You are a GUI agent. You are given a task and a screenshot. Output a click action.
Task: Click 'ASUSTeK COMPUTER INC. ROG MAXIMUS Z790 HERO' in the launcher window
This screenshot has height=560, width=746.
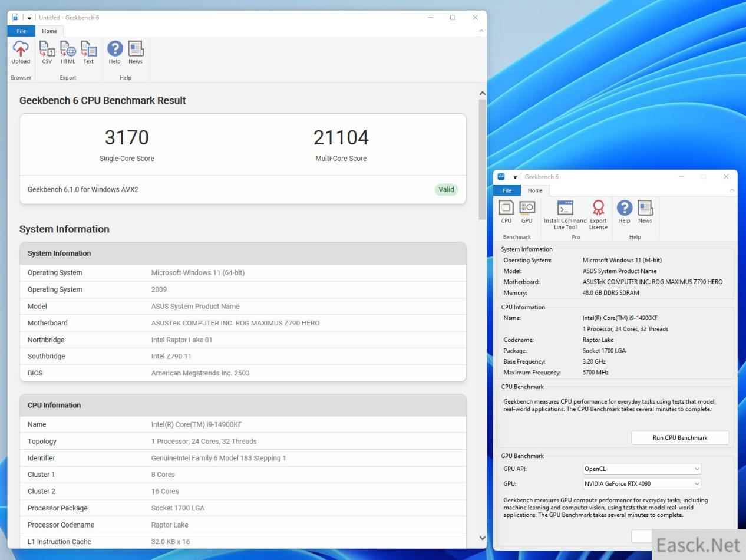652,282
